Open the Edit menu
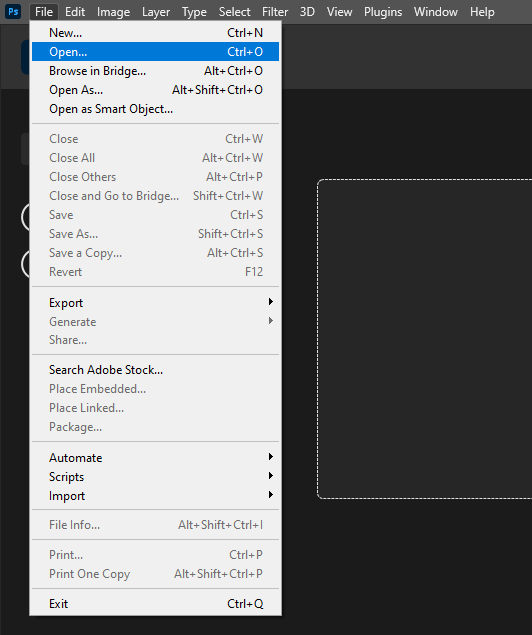Viewport: 532px width, 635px height. tap(75, 12)
